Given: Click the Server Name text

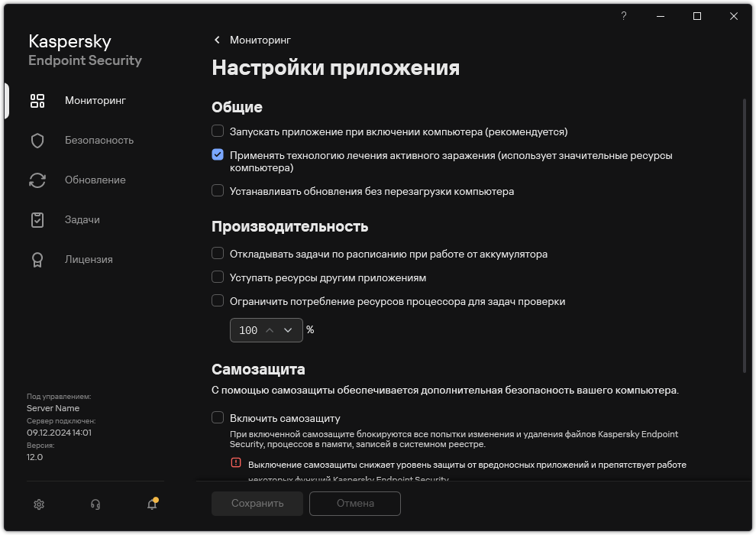Looking at the screenshot, I should (53, 409).
